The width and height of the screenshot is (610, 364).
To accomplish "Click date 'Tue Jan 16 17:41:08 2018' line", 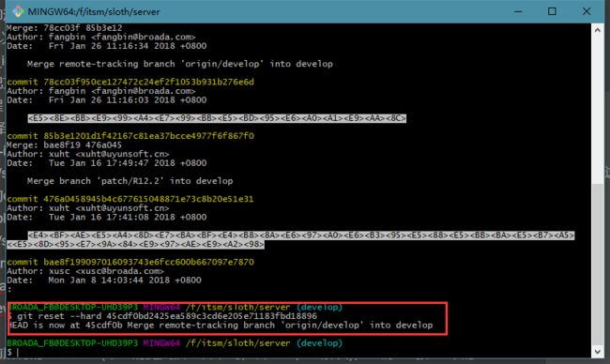I will pos(107,217).
